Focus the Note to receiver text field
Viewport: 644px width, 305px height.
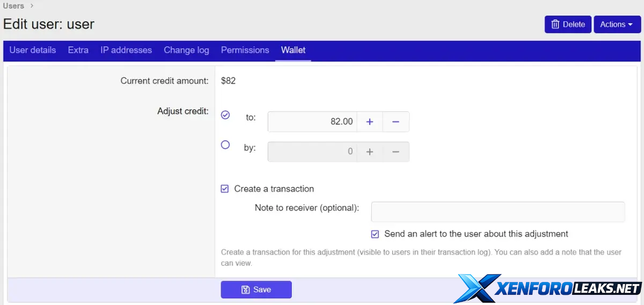(497, 212)
